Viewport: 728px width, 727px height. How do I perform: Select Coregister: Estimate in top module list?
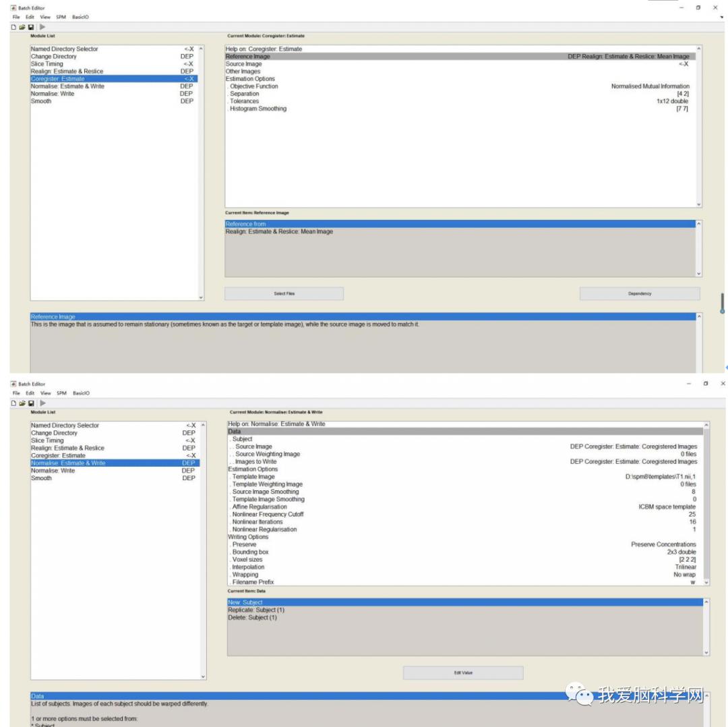(114, 78)
